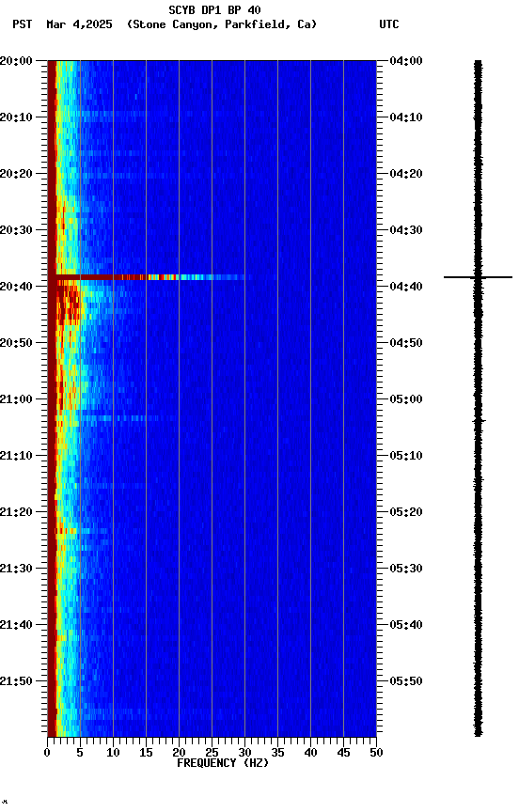Click the 'FREQUENCY (HZ)' axis title
This screenshot has height=812, width=519.
(223, 764)
